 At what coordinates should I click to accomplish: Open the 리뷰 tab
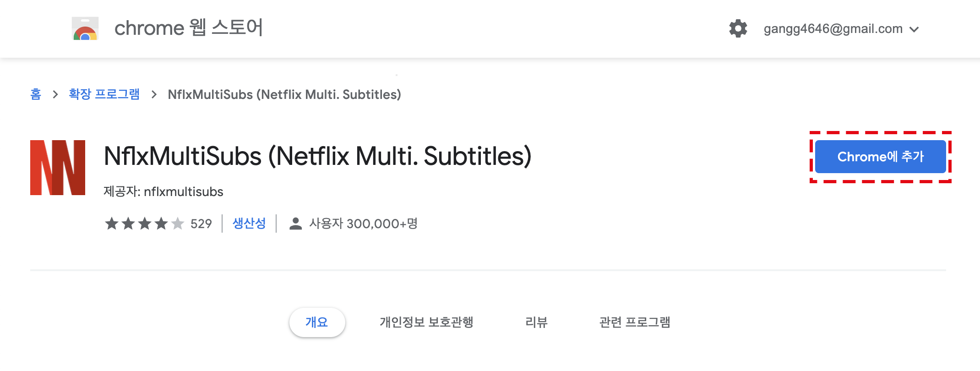[x=536, y=322]
